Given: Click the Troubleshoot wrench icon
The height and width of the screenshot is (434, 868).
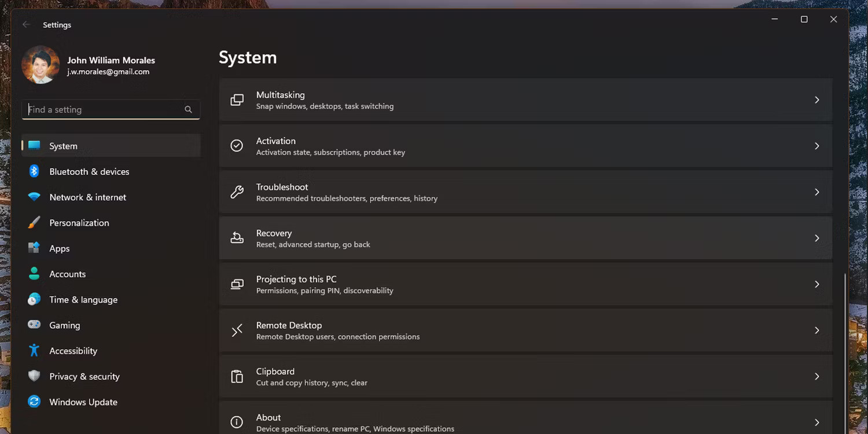Looking at the screenshot, I should pos(237,192).
